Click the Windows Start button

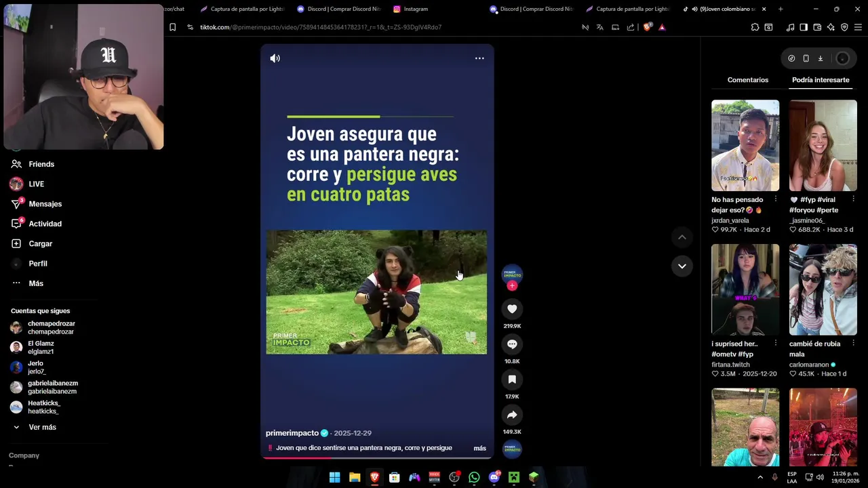coord(334,477)
